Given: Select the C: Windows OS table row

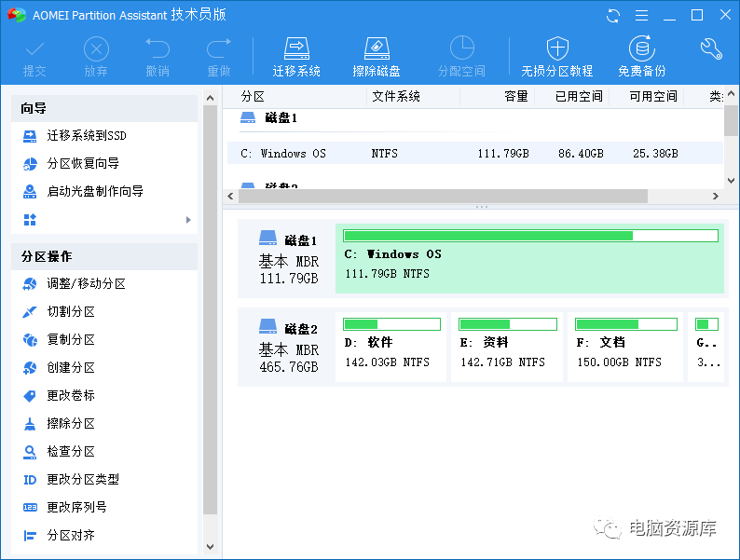Looking at the screenshot, I should 474,154.
